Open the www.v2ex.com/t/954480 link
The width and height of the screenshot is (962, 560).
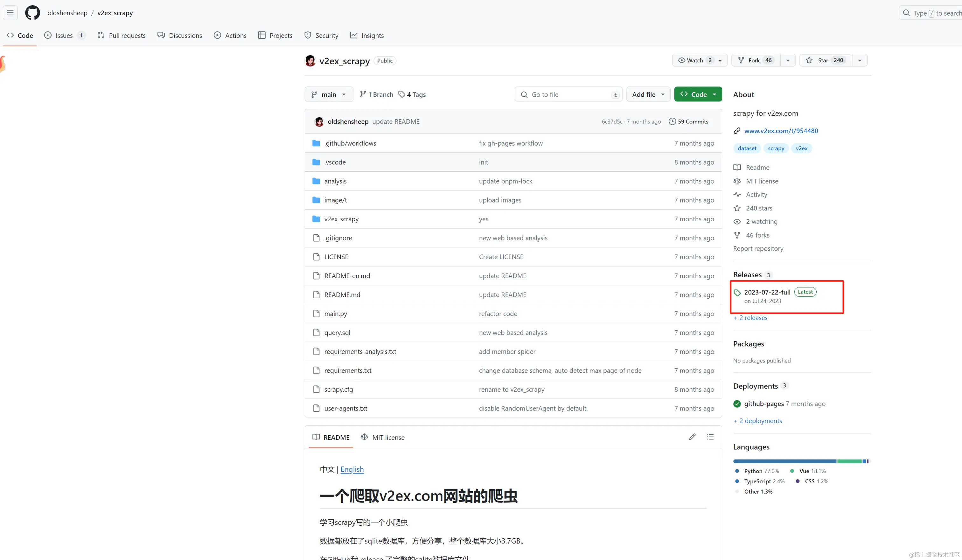(781, 131)
